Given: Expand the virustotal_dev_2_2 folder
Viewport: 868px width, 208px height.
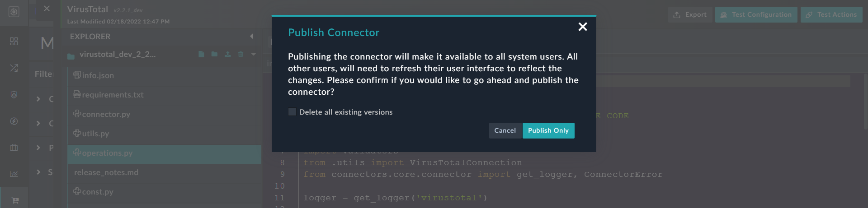Looking at the screenshot, I should pos(117,55).
